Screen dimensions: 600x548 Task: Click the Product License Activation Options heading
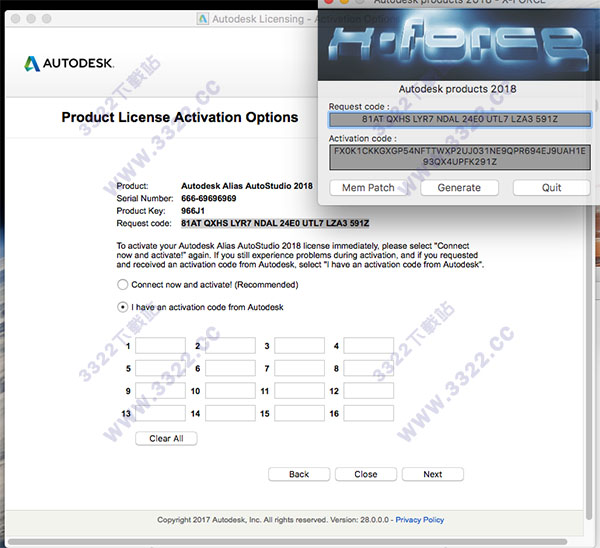pyautogui.click(x=180, y=117)
